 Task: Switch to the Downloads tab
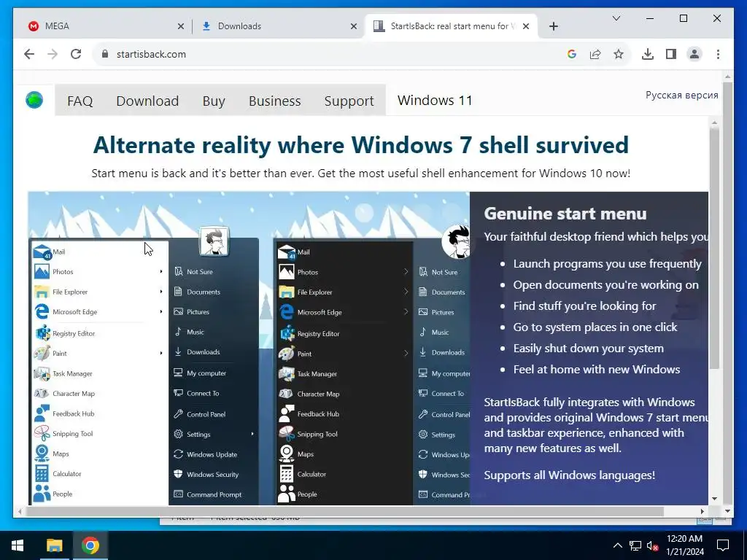pyautogui.click(x=278, y=26)
